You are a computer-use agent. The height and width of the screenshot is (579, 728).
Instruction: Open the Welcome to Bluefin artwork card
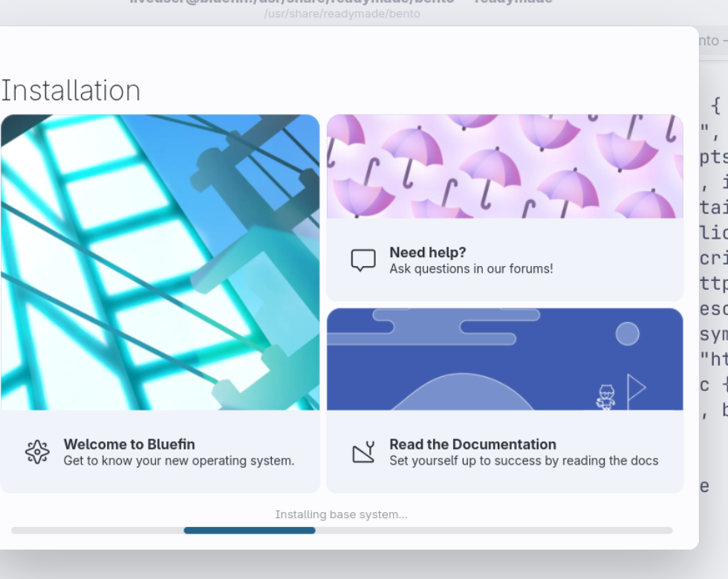[160, 262]
